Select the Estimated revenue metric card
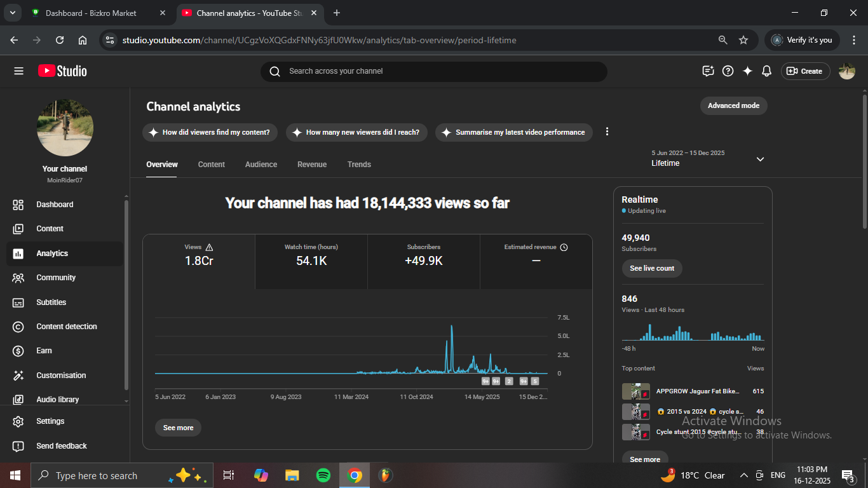This screenshot has height=488, width=868. [536, 261]
